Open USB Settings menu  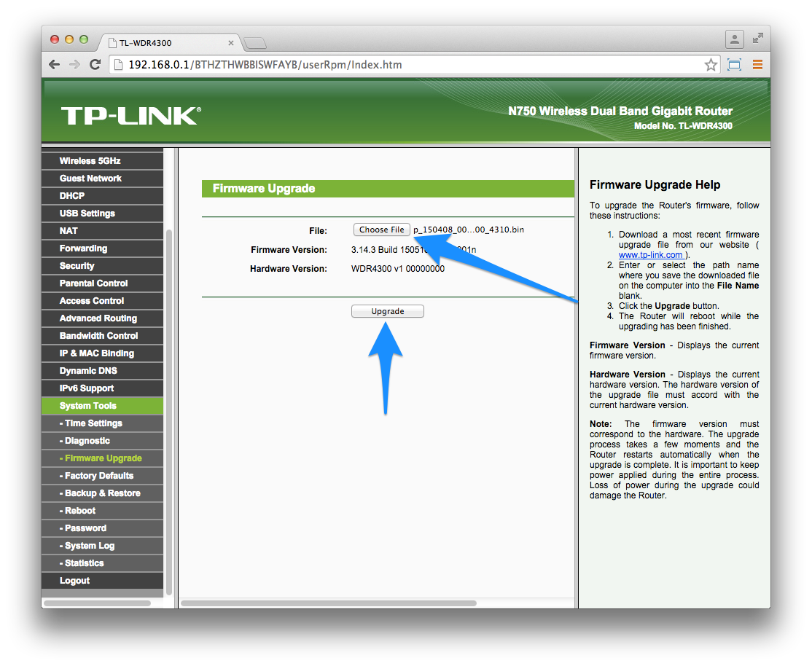[103, 213]
